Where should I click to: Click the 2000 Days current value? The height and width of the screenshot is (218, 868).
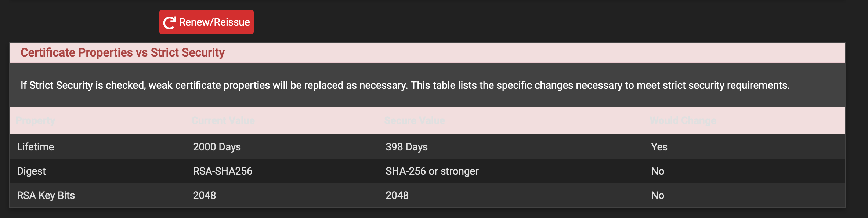tap(217, 147)
